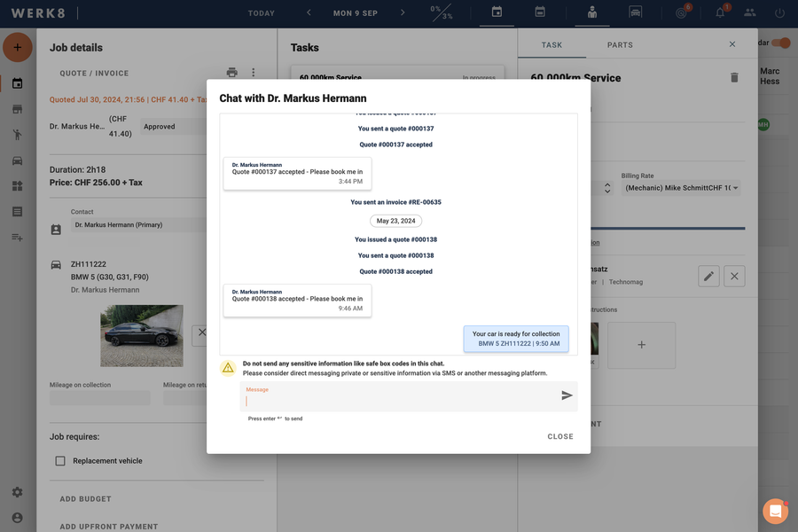The image size is (798, 532).
Task: Print the quote using the printer icon
Action: (x=231, y=72)
